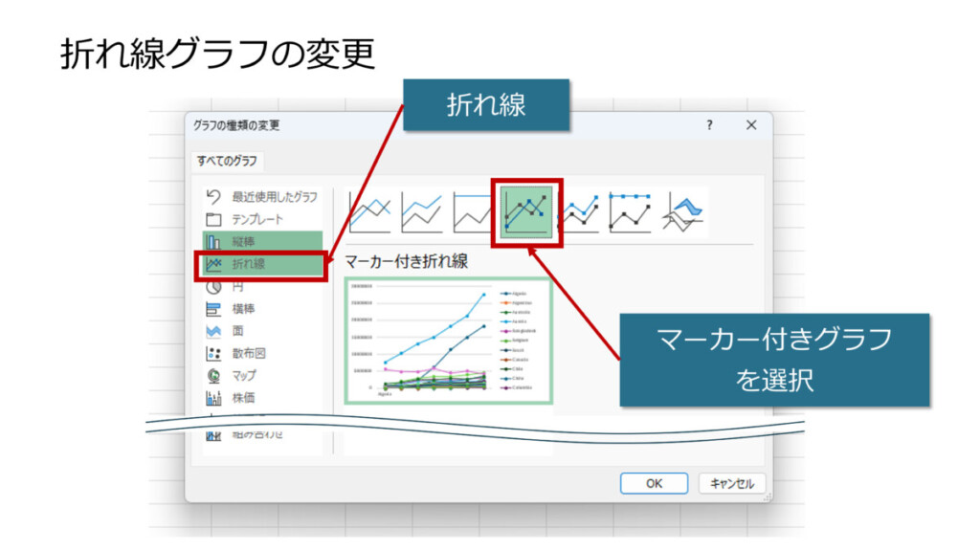The width and height of the screenshot is (980, 551).
Task: Pick the 散布図 chart category
Action: click(x=249, y=353)
